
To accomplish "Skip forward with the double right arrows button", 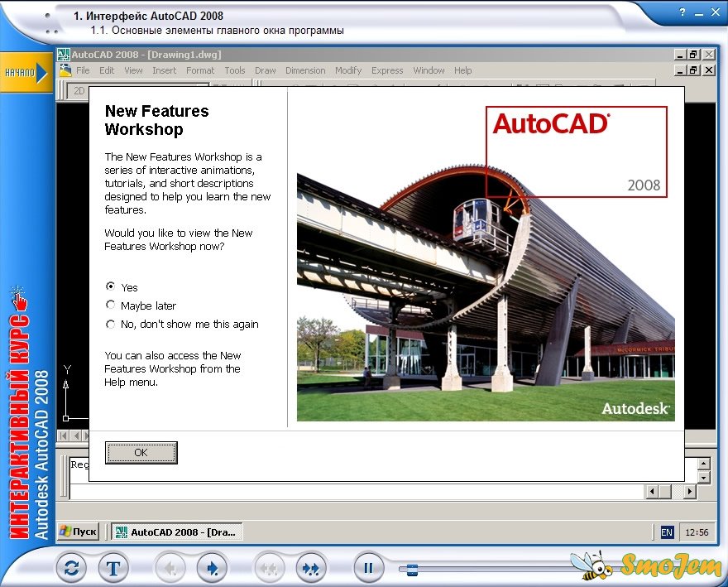I will click(311, 567).
